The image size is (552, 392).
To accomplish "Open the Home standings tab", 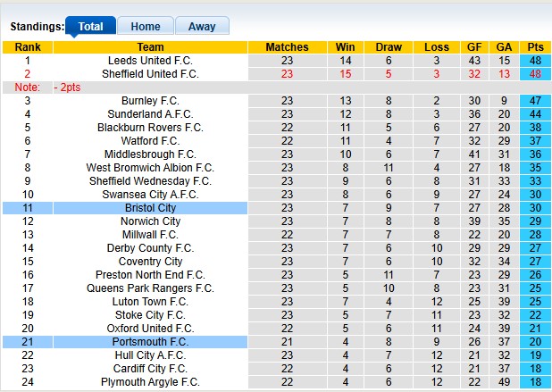I will tap(146, 27).
